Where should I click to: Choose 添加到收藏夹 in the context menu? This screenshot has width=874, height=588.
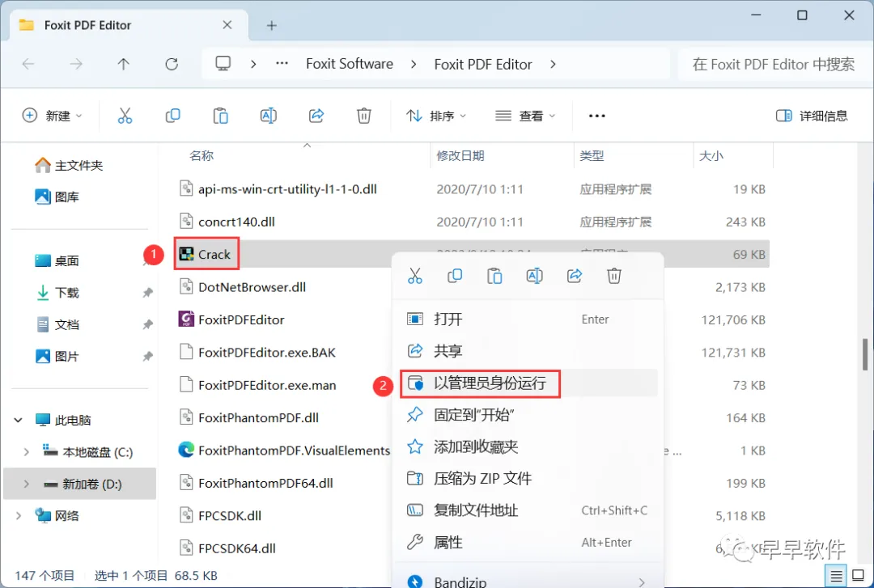point(528,446)
